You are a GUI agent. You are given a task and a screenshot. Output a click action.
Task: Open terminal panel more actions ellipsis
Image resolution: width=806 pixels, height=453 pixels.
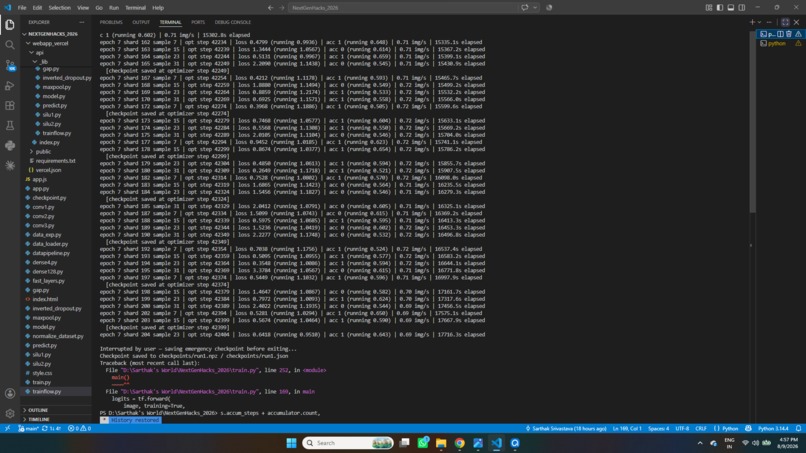coord(769,22)
